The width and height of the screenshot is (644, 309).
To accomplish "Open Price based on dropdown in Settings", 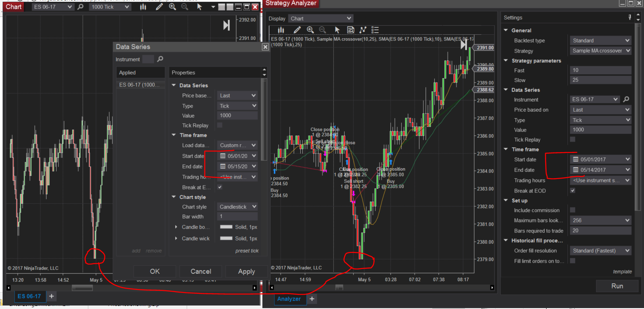I will [x=600, y=110].
